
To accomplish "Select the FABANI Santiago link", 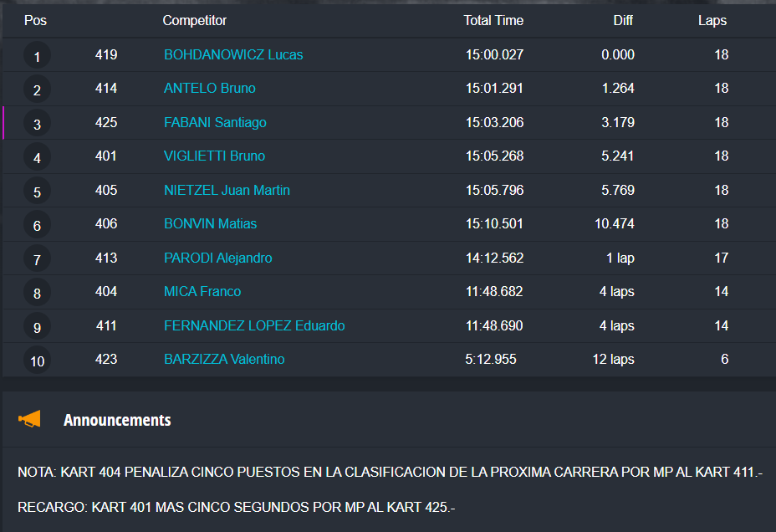I will 215,123.
